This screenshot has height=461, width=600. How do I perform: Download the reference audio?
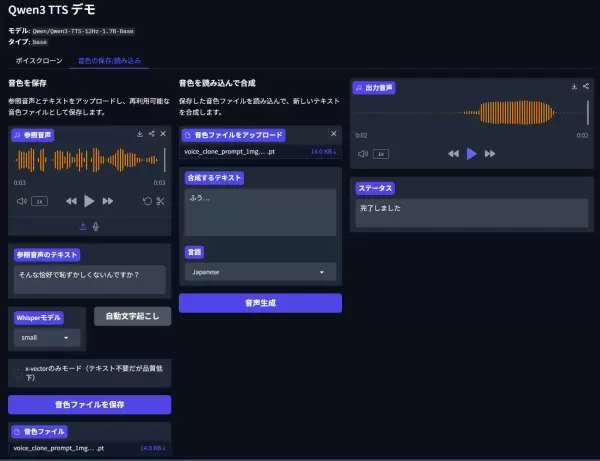(140, 134)
